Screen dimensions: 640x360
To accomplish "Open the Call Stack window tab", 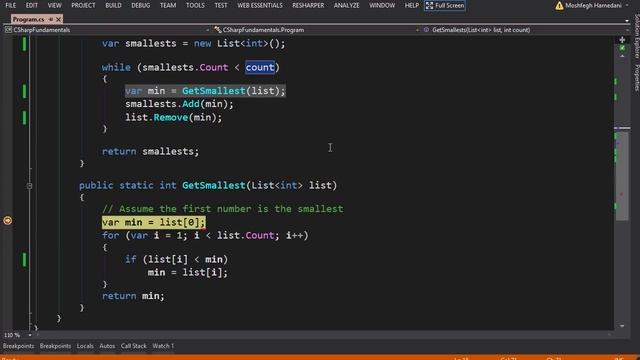I will point(133,346).
